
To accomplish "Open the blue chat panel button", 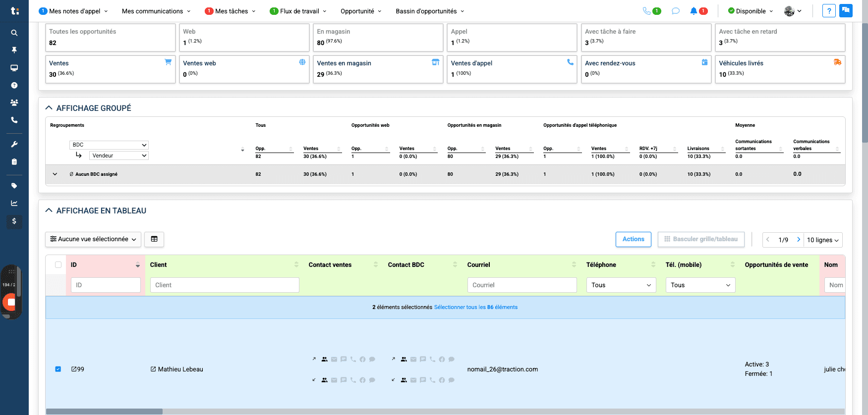I will [846, 10].
